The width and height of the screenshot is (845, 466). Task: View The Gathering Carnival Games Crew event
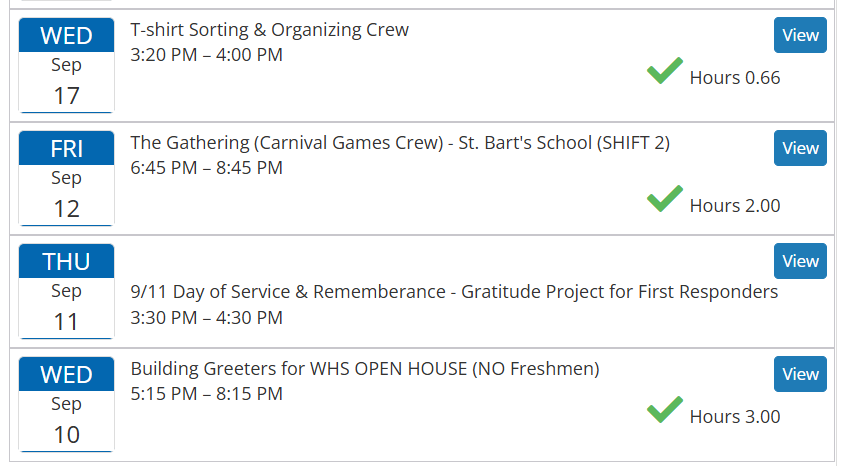point(800,148)
